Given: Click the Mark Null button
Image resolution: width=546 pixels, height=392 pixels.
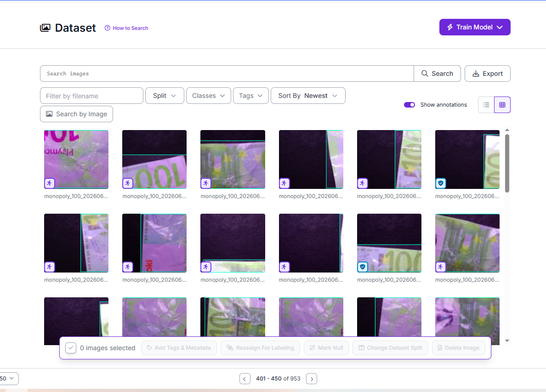Looking at the screenshot, I should point(326,348).
